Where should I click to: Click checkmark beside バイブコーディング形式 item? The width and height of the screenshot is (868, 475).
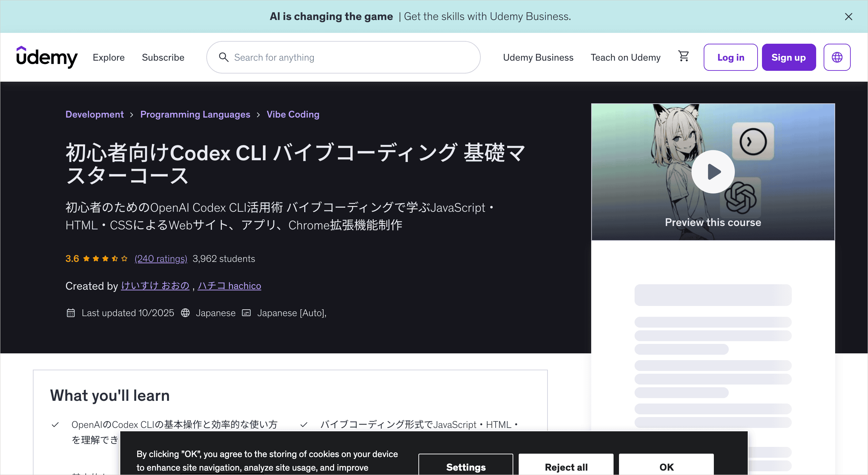(304, 425)
